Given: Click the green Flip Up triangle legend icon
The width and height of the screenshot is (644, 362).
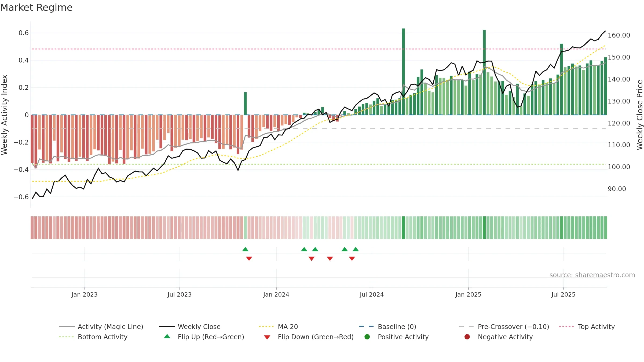Looking at the screenshot, I should coord(167,336).
